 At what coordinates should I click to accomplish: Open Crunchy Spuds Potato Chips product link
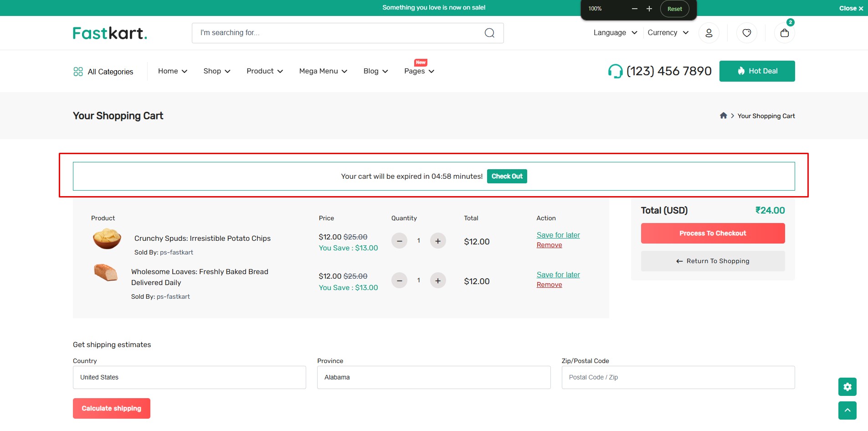point(202,239)
